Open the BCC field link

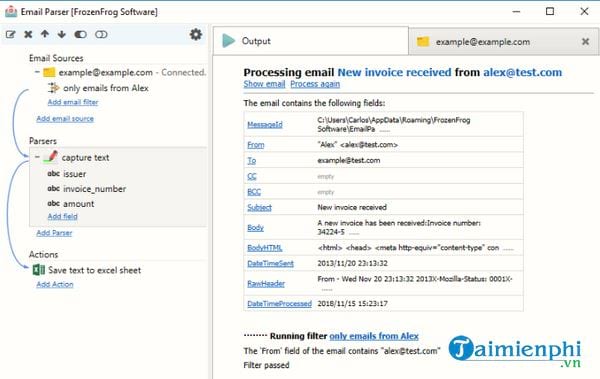[254, 192]
